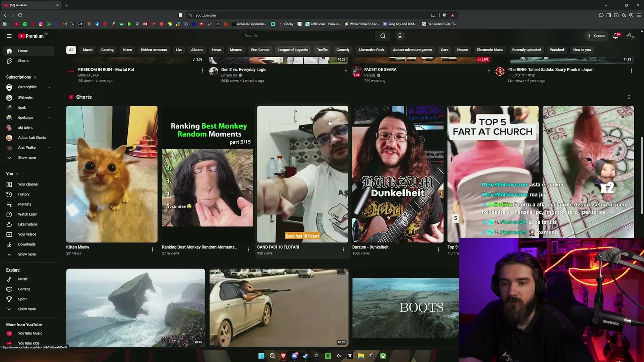Screen dimensions: 644x362
Task: Open Liked videos in the sidebar
Action: [x=29, y=224]
